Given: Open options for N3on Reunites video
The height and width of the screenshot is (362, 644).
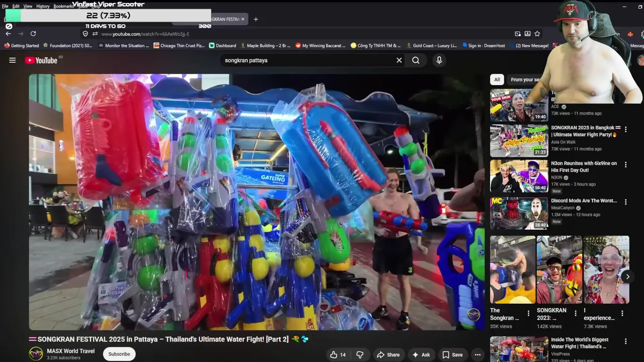Looking at the screenshot, I should 625,165.
